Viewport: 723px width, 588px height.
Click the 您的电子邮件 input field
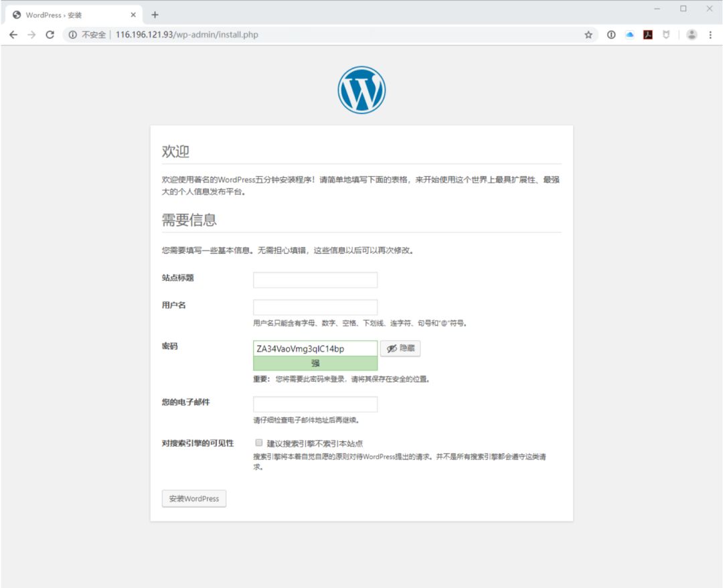[315, 404]
